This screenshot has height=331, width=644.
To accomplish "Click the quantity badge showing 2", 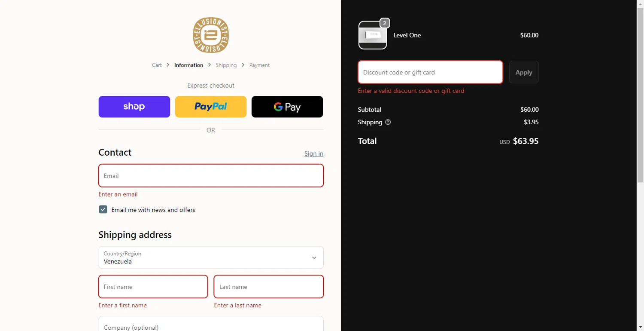I will click(x=385, y=23).
